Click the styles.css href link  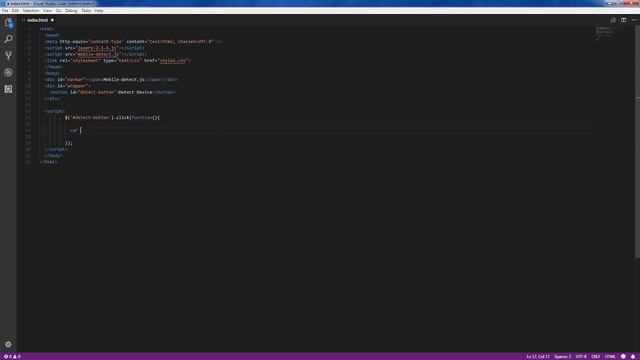173,60
